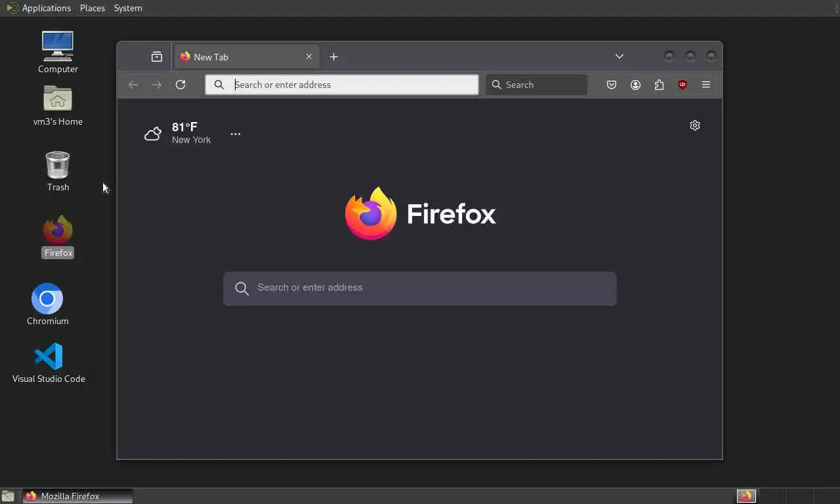
Task: Select the Visual Studio Code desktop icon
Action: pos(49,363)
